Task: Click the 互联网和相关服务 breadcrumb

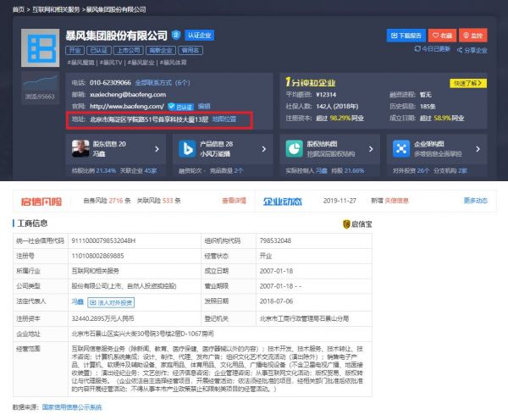Action: [x=58, y=8]
